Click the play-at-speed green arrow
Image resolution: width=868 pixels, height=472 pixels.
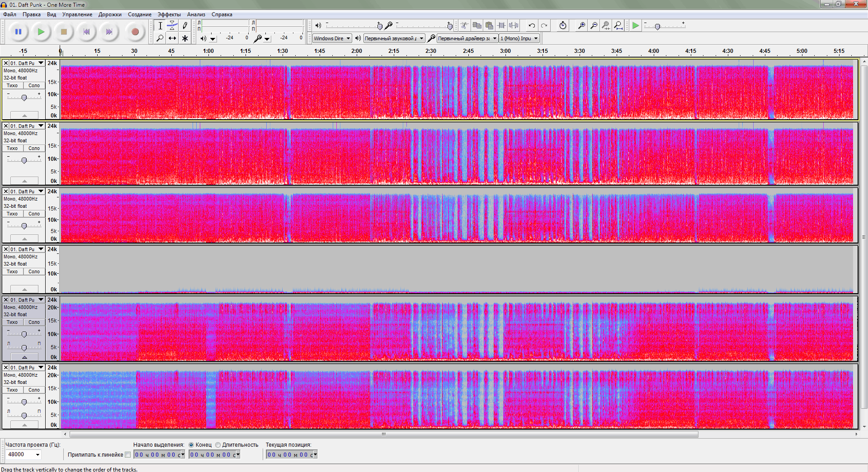pos(636,26)
